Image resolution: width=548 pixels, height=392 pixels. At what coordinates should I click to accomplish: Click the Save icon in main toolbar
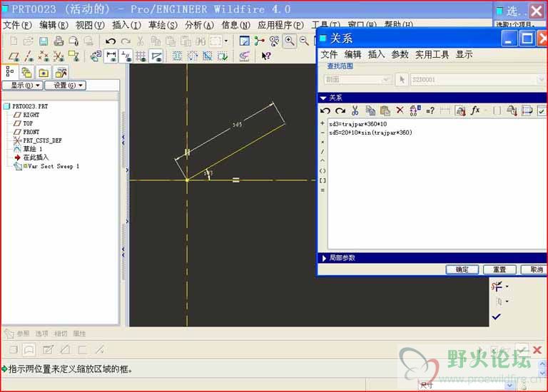click(x=44, y=41)
